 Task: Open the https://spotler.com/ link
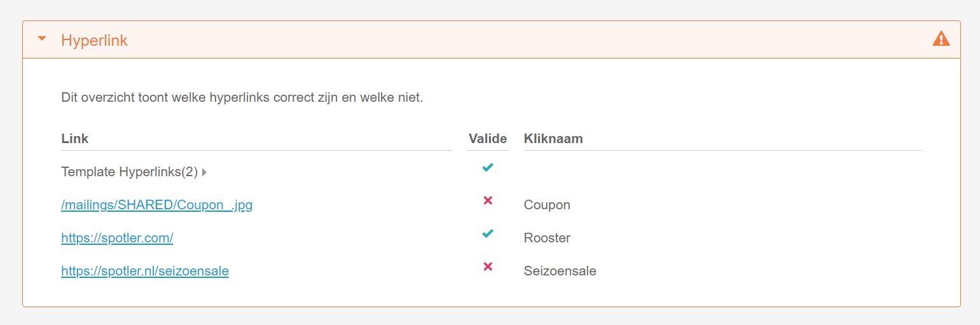[117, 238]
